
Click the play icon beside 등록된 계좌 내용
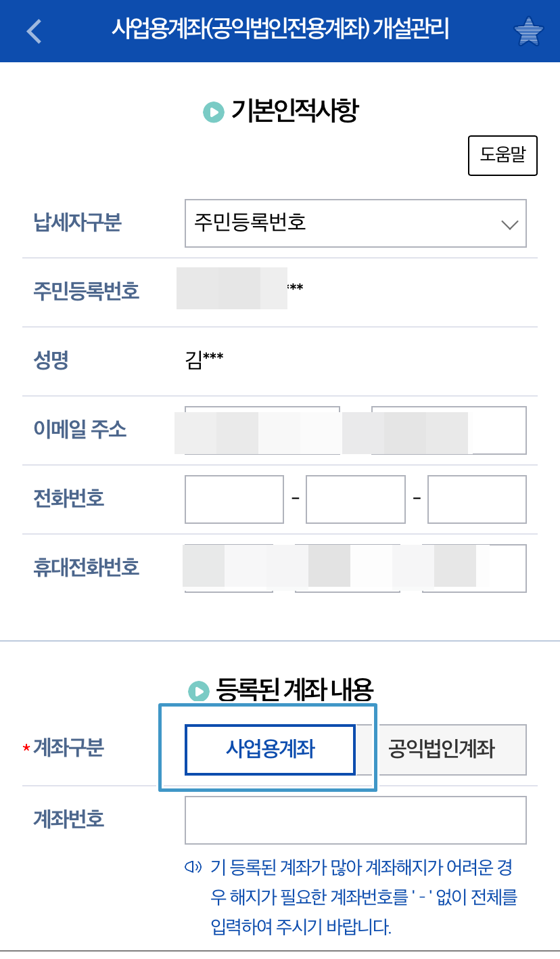pyautogui.click(x=197, y=693)
